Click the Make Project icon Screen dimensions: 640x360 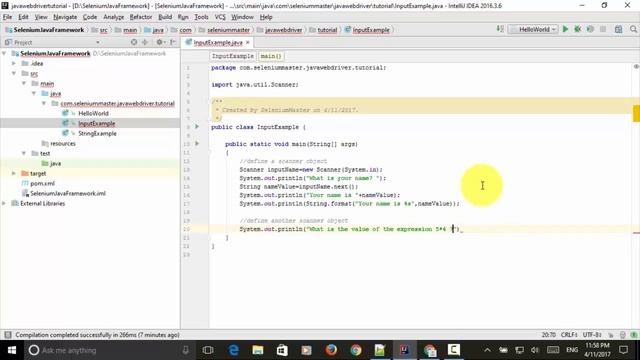500,29
